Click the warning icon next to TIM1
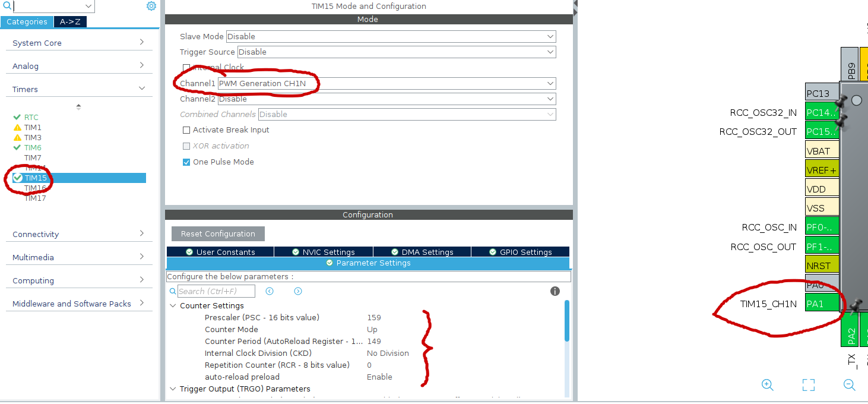The image size is (868, 404). tap(18, 127)
